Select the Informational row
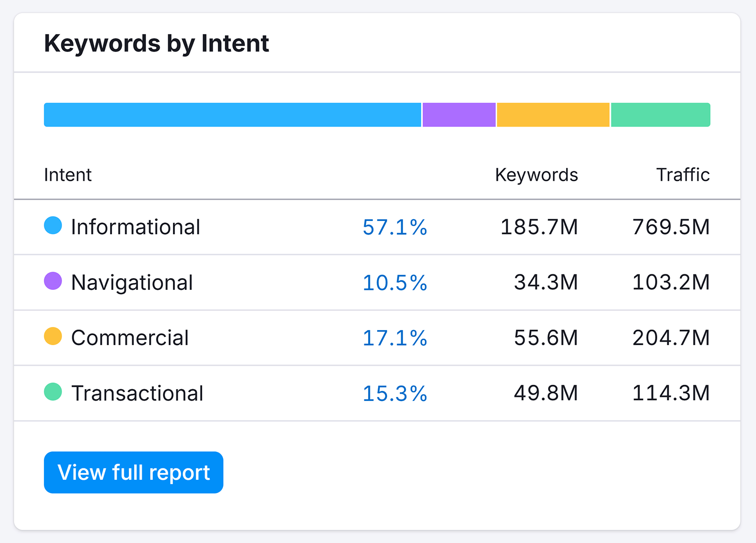The width and height of the screenshot is (756, 543). coord(283,227)
